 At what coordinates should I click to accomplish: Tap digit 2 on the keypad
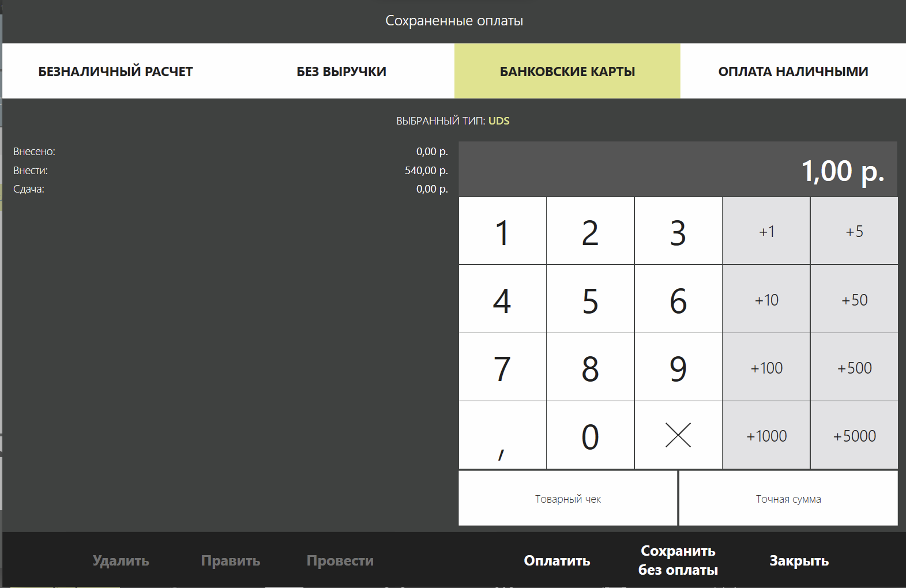pyautogui.click(x=590, y=231)
